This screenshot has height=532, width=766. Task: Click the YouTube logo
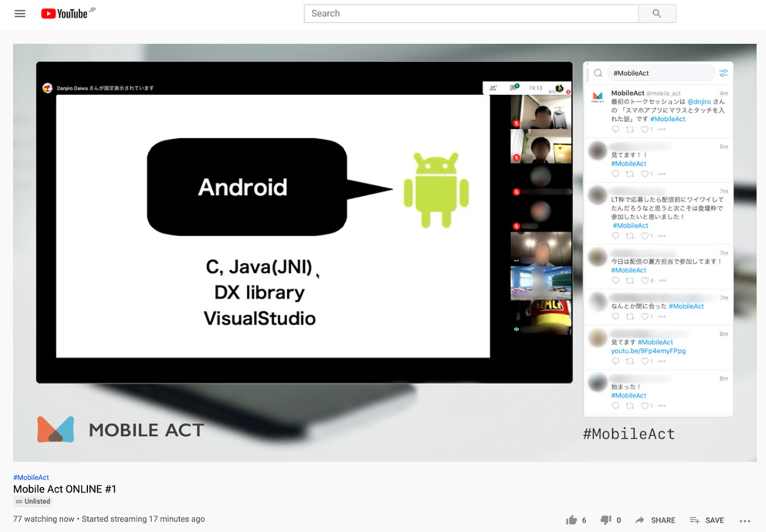[65, 14]
